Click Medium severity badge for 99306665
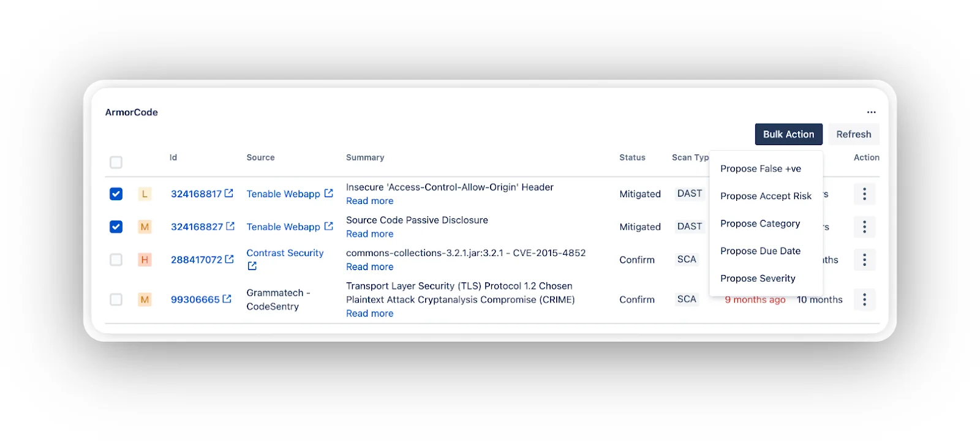The height and width of the screenshot is (441, 980). click(145, 300)
